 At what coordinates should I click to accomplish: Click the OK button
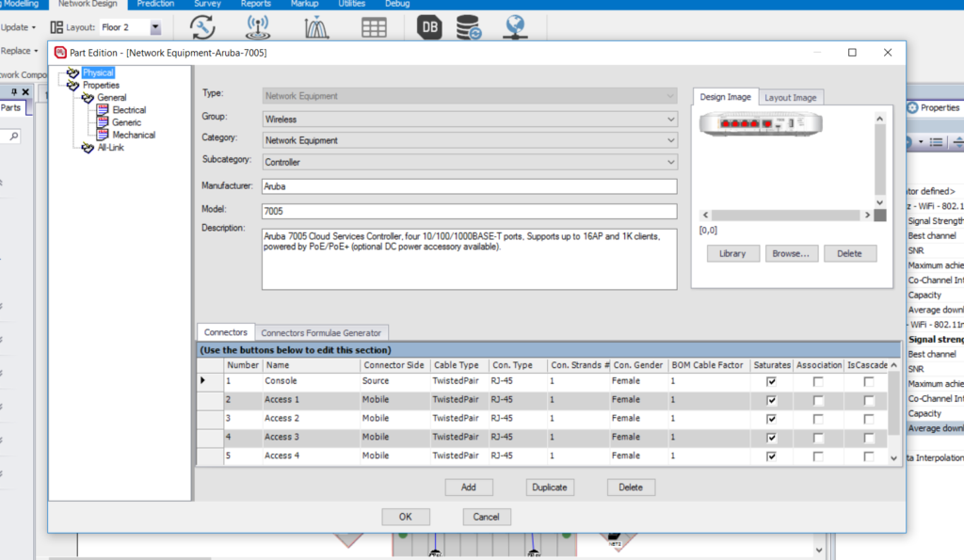[406, 517]
